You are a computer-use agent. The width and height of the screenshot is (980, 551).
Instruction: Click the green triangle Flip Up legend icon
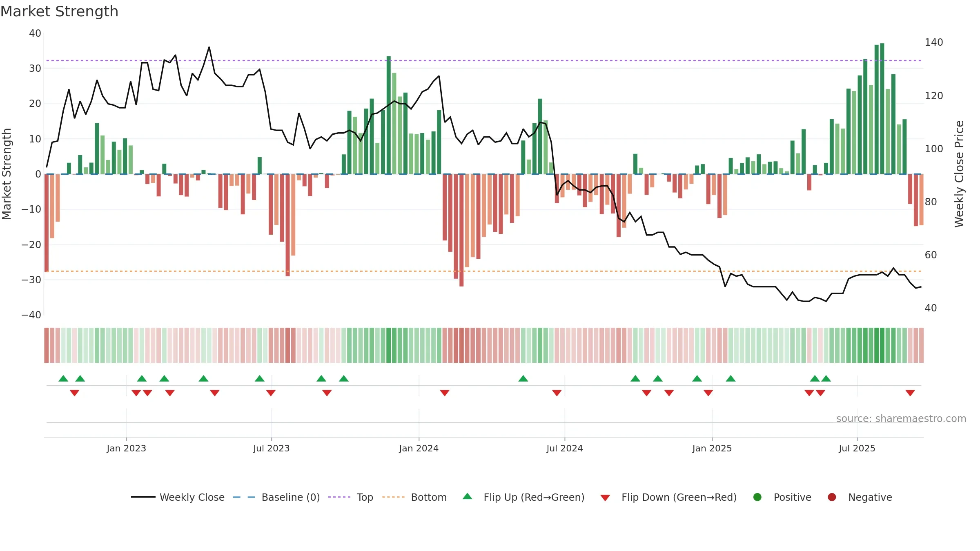coord(468,496)
